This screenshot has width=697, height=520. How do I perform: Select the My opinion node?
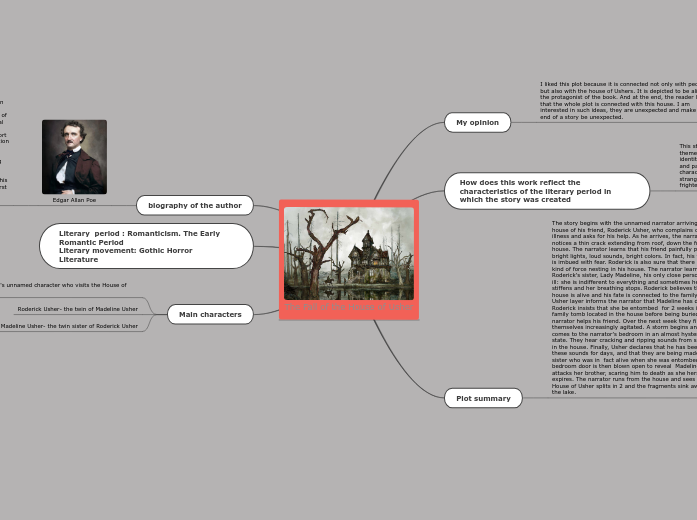point(477,122)
